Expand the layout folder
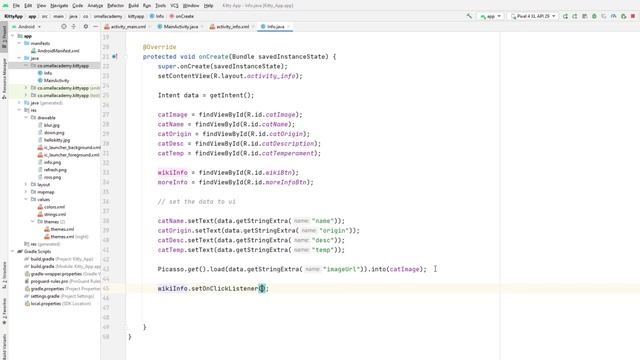The image size is (640, 360). click(x=26, y=184)
